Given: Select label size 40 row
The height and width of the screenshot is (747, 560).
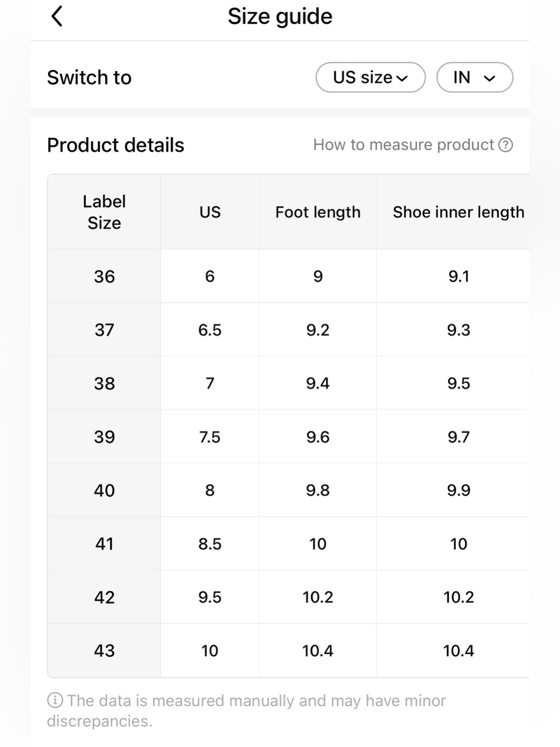Looking at the screenshot, I should pos(288,490).
